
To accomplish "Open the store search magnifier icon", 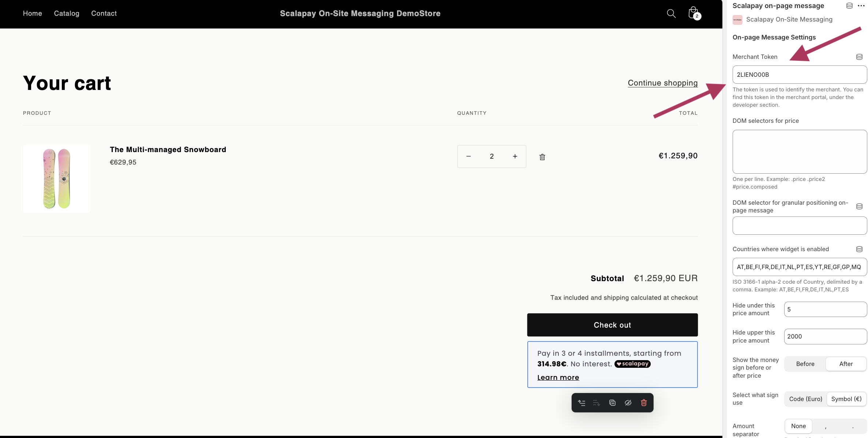I will 671,14.
